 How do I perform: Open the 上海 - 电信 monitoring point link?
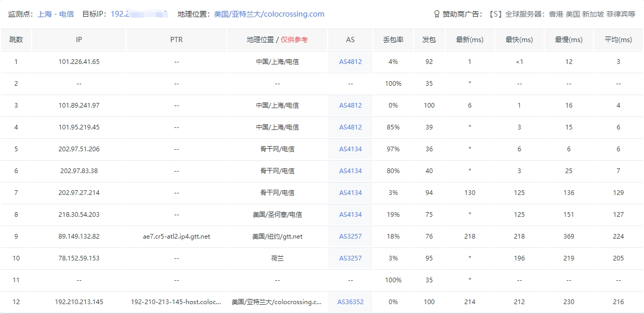point(56,14)
